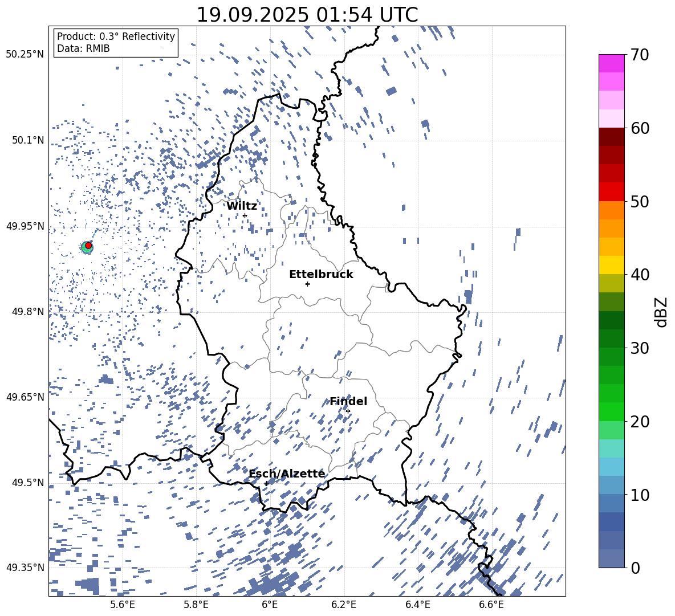Click the olive colorbar segment below 40
This screenshot has height=616, width=675.
(x=611, y=283)
